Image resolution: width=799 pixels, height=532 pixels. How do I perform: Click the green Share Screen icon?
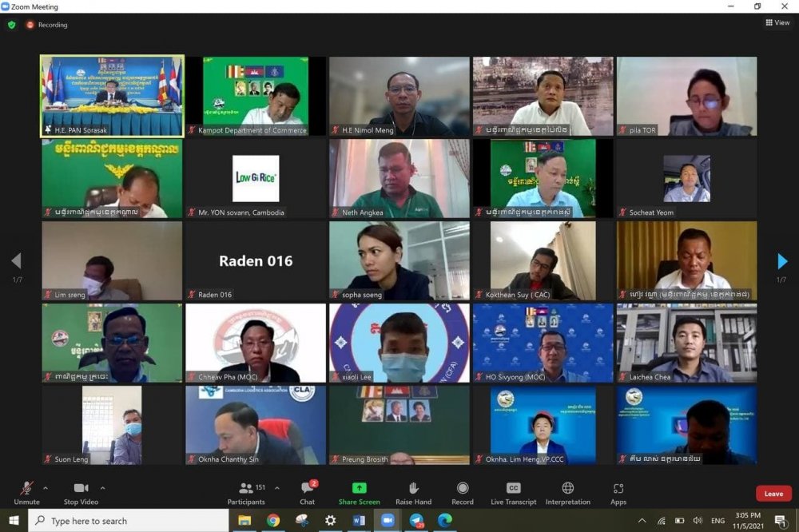(359, 488)
